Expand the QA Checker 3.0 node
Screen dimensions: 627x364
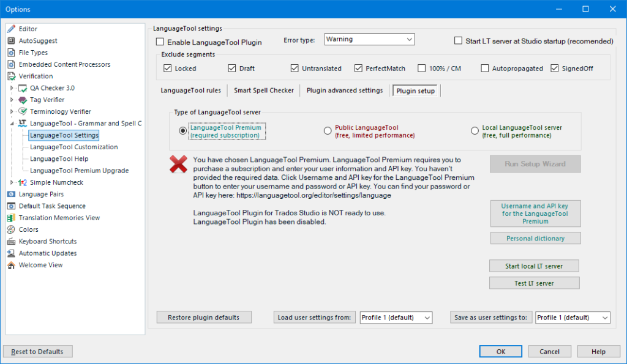pyautogui.click(x=12, y=88)
